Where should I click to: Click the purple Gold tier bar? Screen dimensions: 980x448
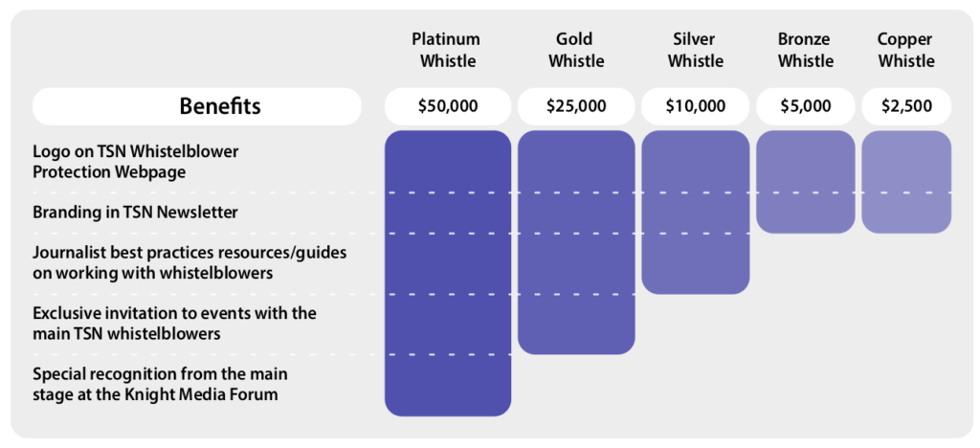[576, 242]
